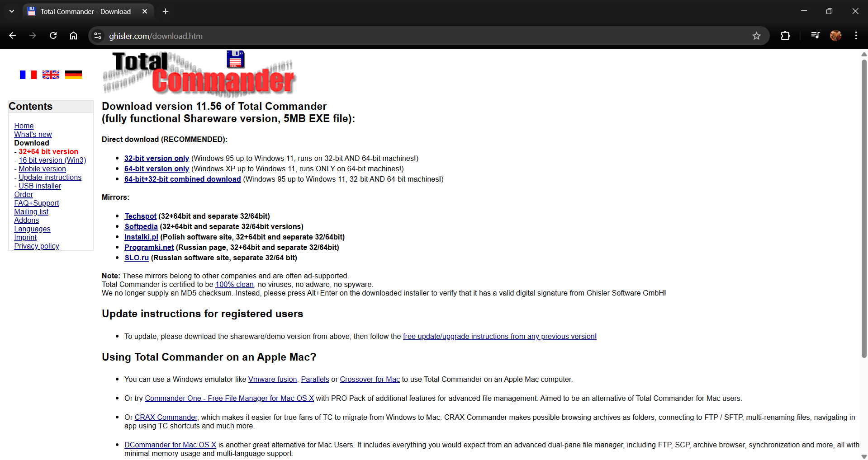The image size is (868, 460).
Task: Open a new tab with plus button
Action: (x=166, y=11)
